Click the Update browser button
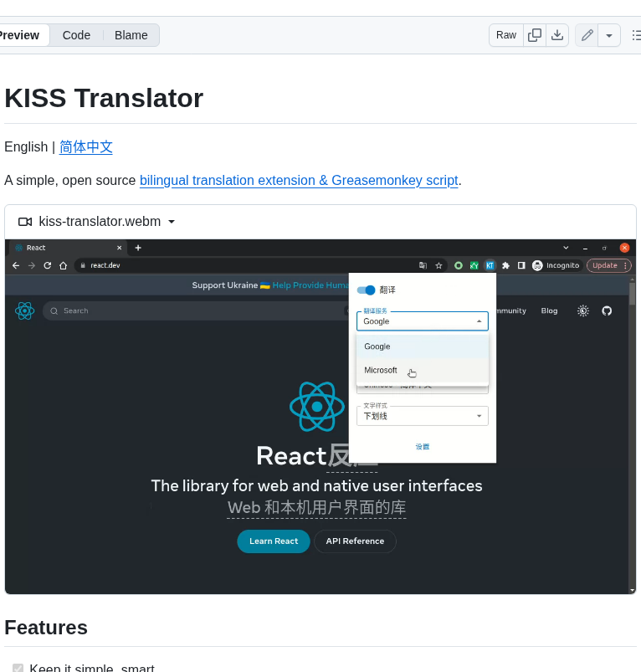 coord(609,266)
